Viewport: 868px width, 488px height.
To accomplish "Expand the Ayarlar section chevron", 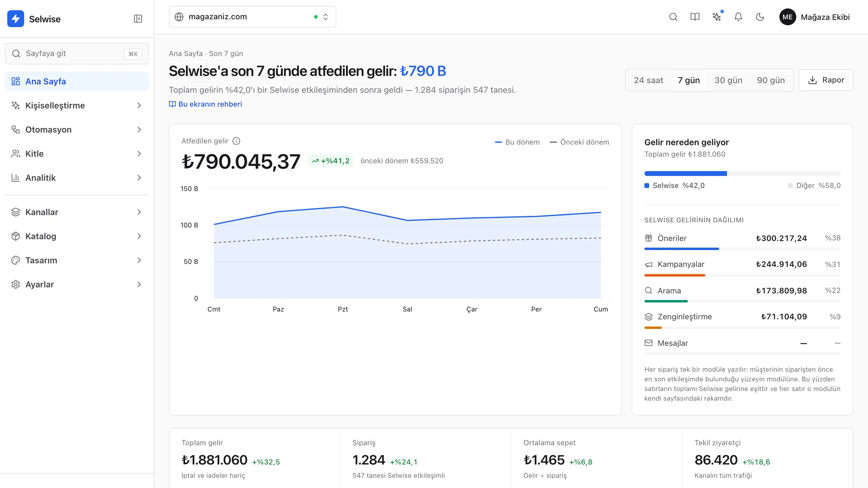I will (x=139, y=284).
